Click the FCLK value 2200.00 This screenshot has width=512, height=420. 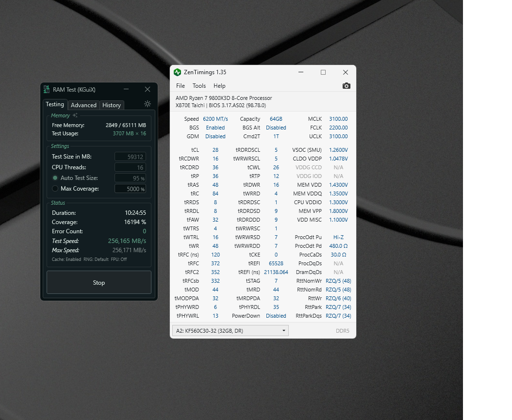pyautogui.click(x=338, y=128)
